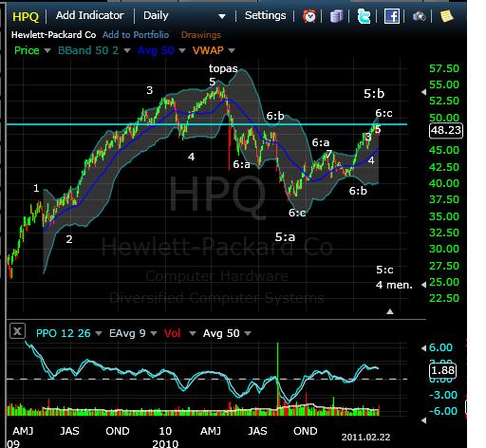Click the PPO 12 26 indicator label
Image resolution: width=486 pixels, height=448 pixels.
coord(64,333)
